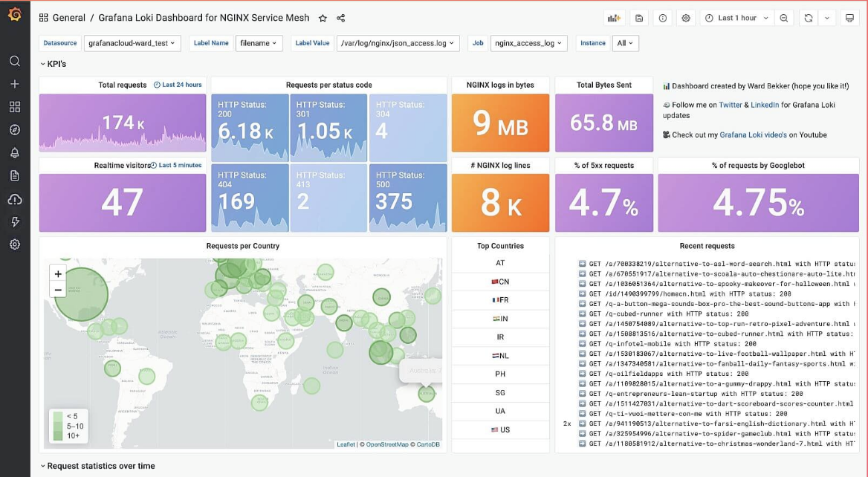Click the Grafana logo icon
The image size is (868, 477).
point(15,14)
